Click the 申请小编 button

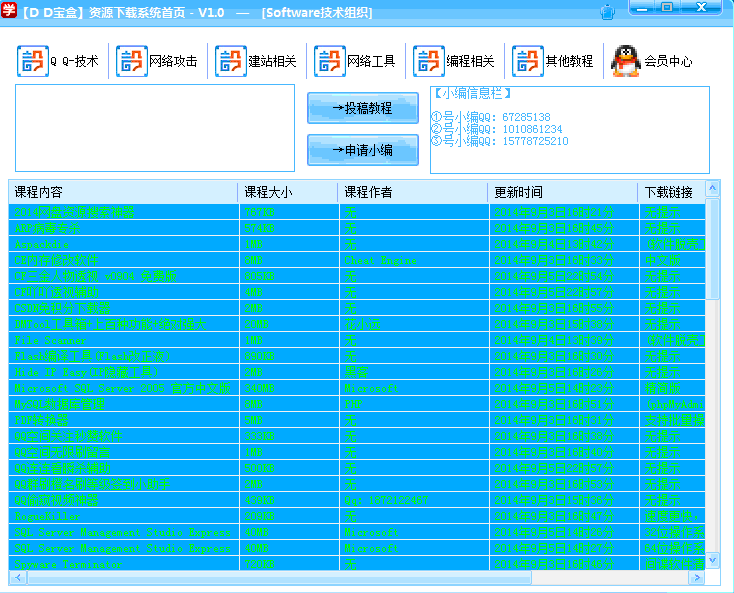pos(363,150)
